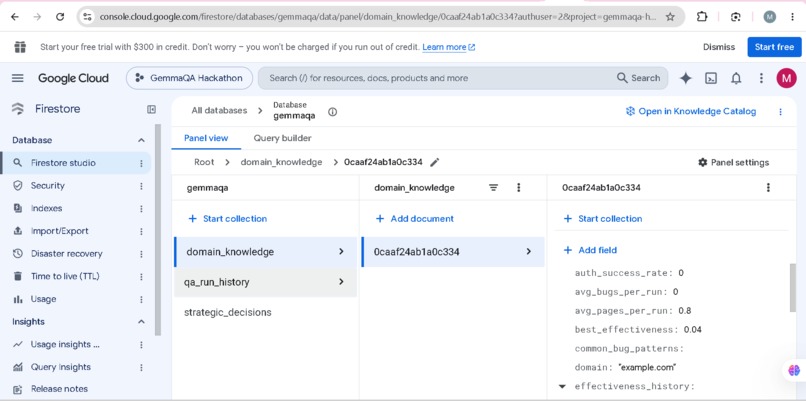Open Usage insights in sidebar
806x401 pixels.
[65, 344]
